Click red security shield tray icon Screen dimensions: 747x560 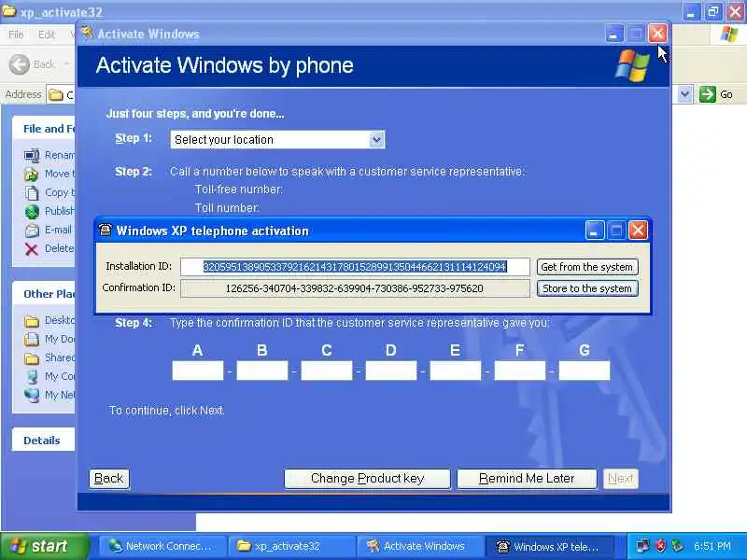pos(660,546)
